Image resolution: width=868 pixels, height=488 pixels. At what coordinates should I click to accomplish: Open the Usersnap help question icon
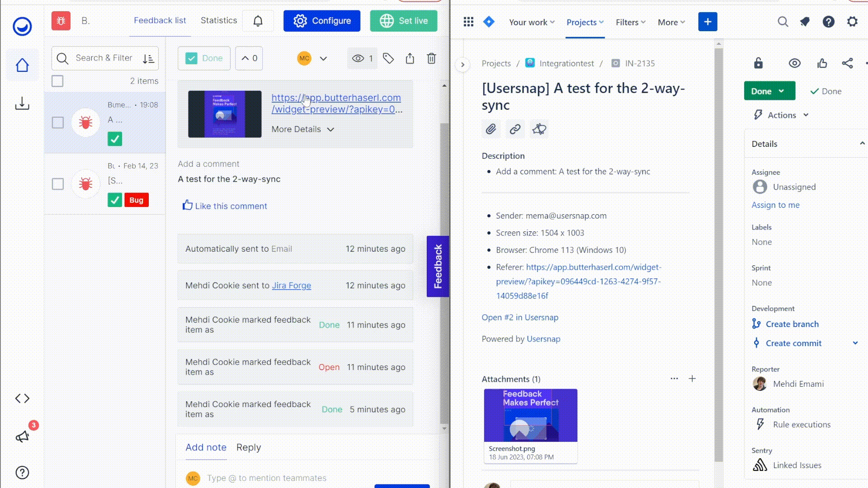(22, 473)
